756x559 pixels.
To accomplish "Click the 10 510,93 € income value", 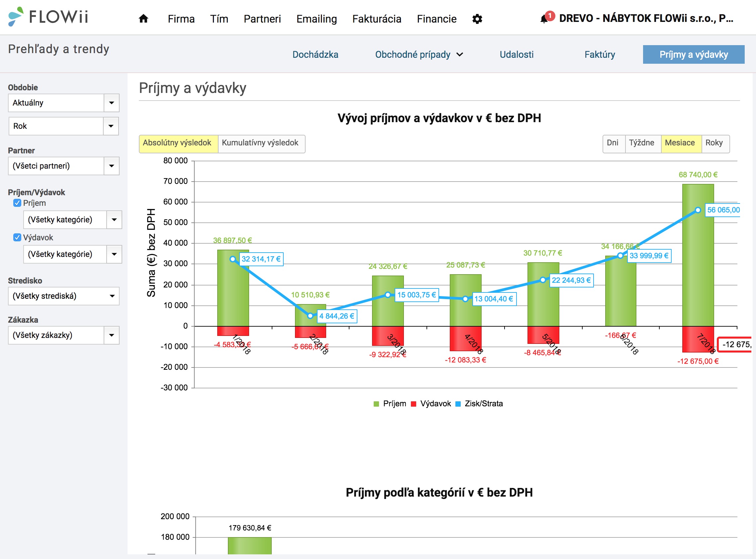I will tap(311, 295).
